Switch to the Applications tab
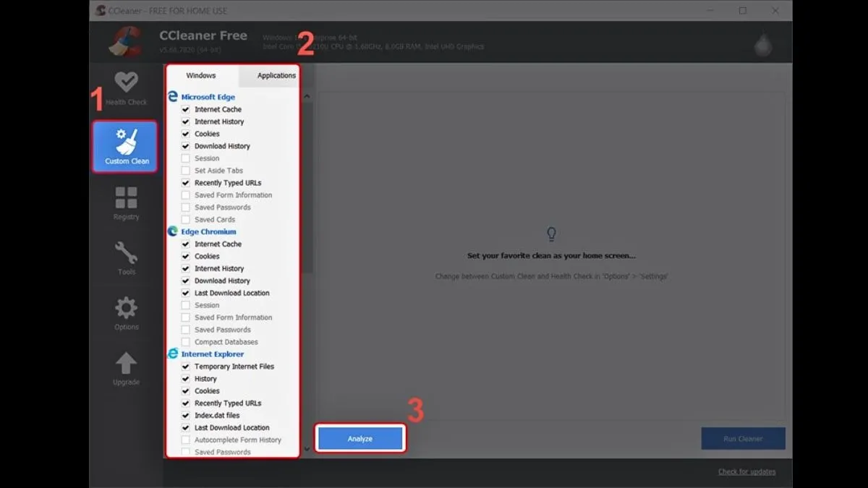 click(x=276, y=76)
